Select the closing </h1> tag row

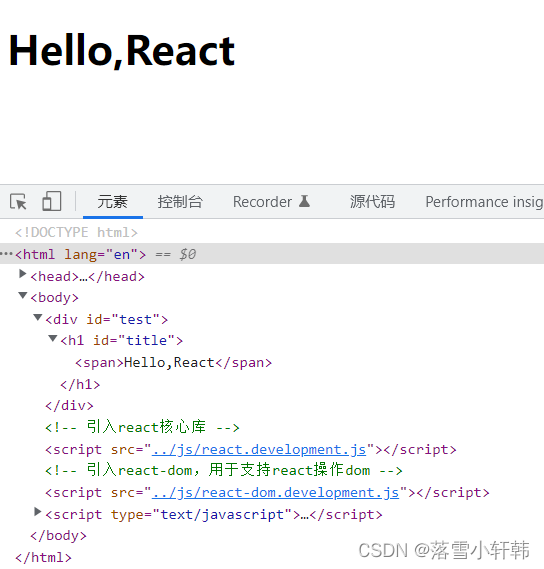click(80, 384)
